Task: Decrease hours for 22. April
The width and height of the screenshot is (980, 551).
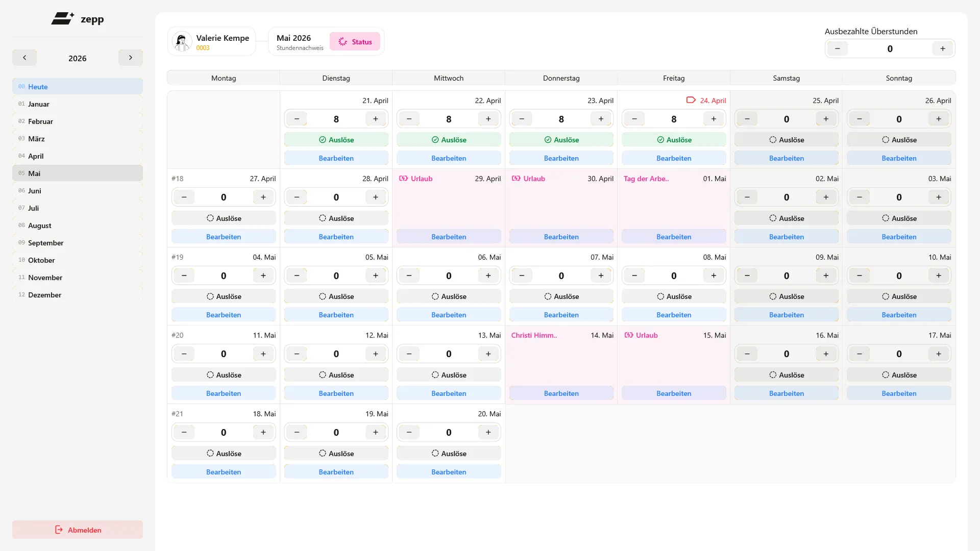Action: click(409, 119)
